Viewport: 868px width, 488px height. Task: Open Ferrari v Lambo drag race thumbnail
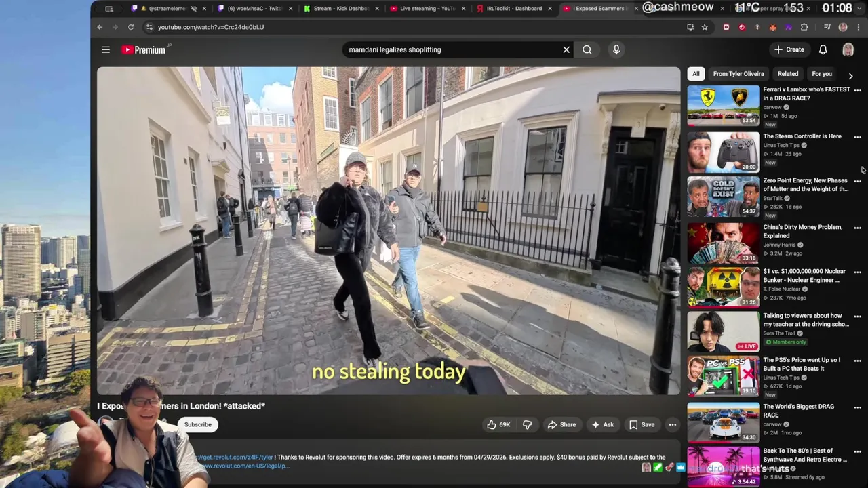coord(724,105)
